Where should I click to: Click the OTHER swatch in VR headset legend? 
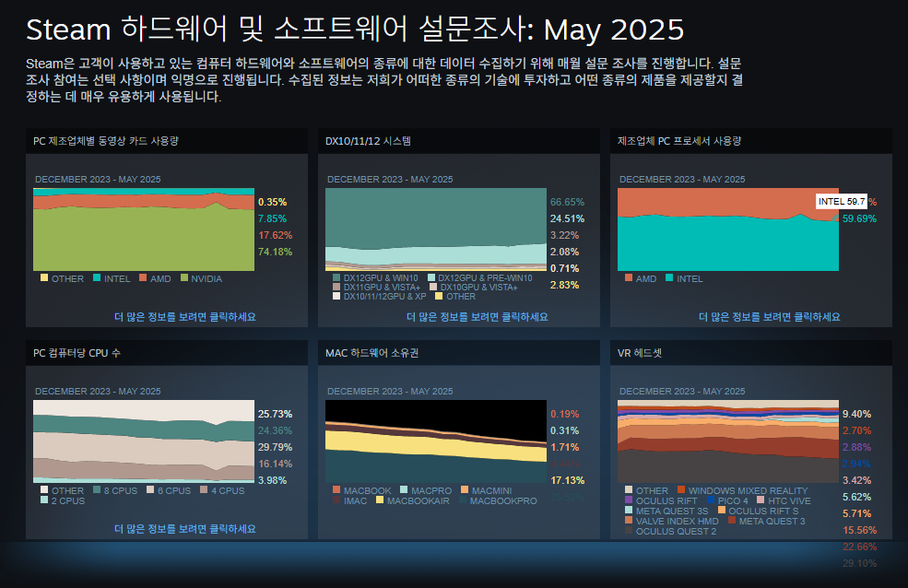tap(629, 489)
